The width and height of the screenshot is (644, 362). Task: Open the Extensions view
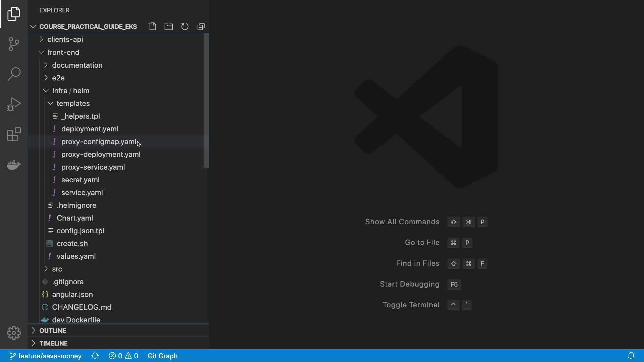click(x=14, y=134)
